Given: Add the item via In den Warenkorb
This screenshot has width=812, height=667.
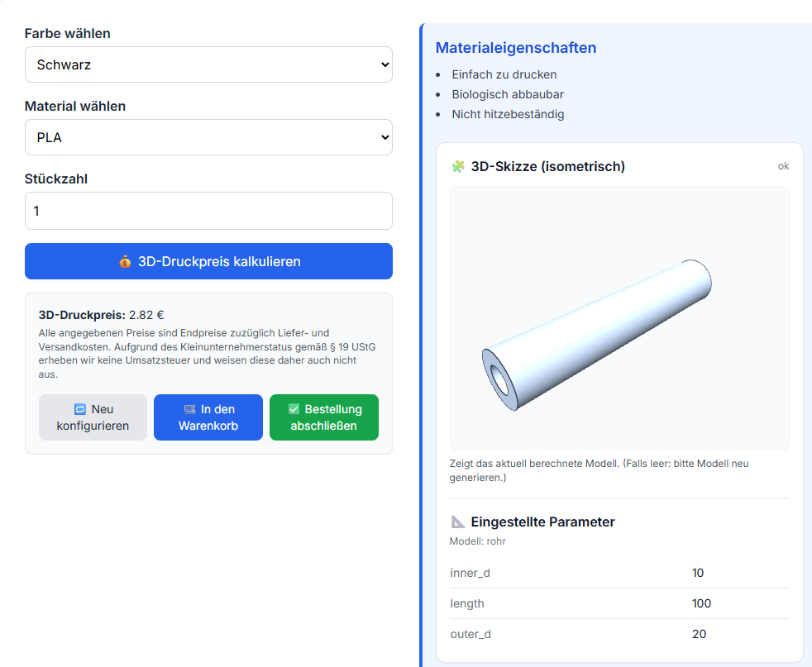Looking at the screenshot, I should point(208,417).
